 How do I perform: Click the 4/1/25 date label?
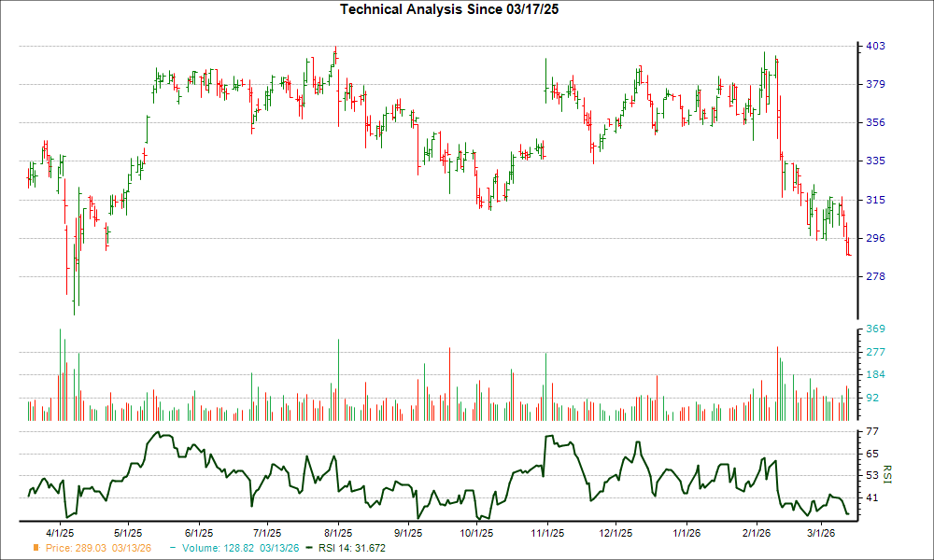coord(61,533)
